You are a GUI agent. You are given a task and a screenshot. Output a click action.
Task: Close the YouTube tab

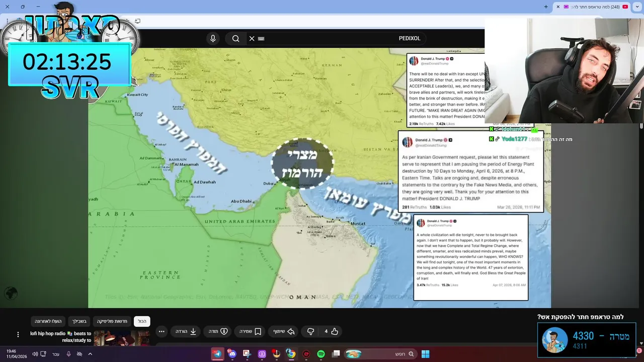tap(557, 7)
